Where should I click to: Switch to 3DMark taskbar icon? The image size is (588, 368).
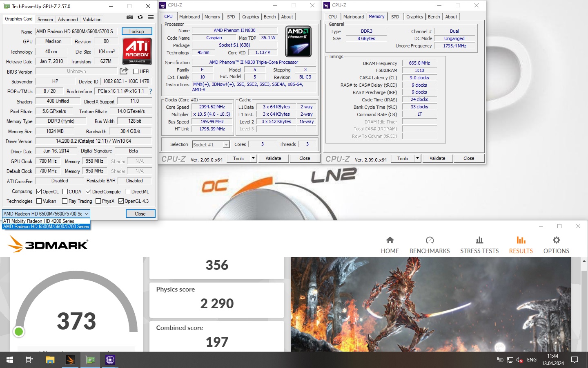(x=70, y=360)
